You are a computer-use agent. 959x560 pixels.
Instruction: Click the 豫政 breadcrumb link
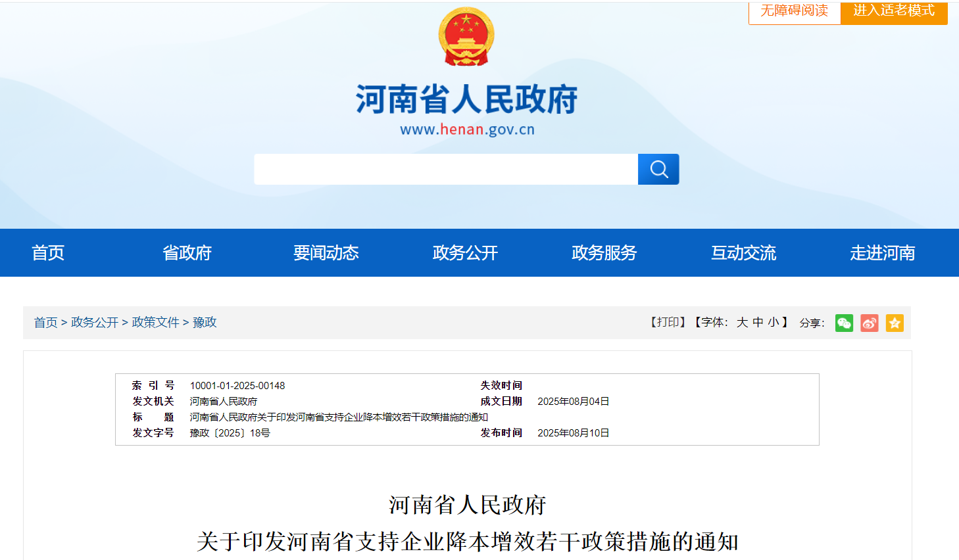[x=205, y=322]
